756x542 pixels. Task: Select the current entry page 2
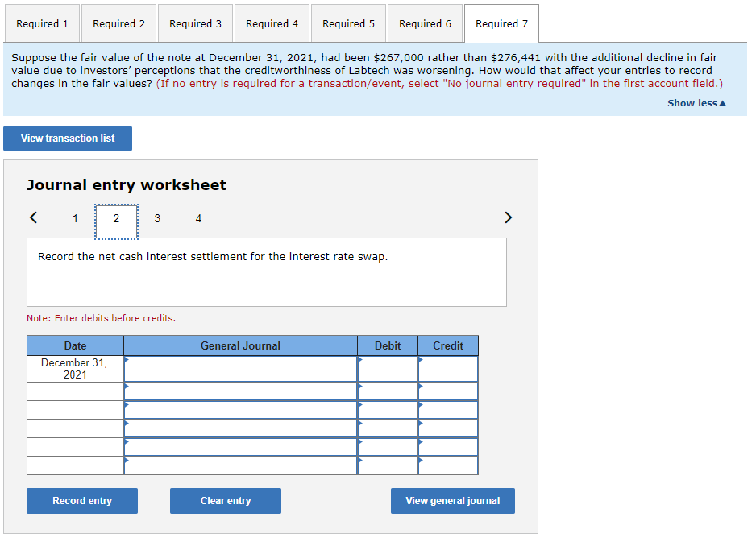coord(116,218)
